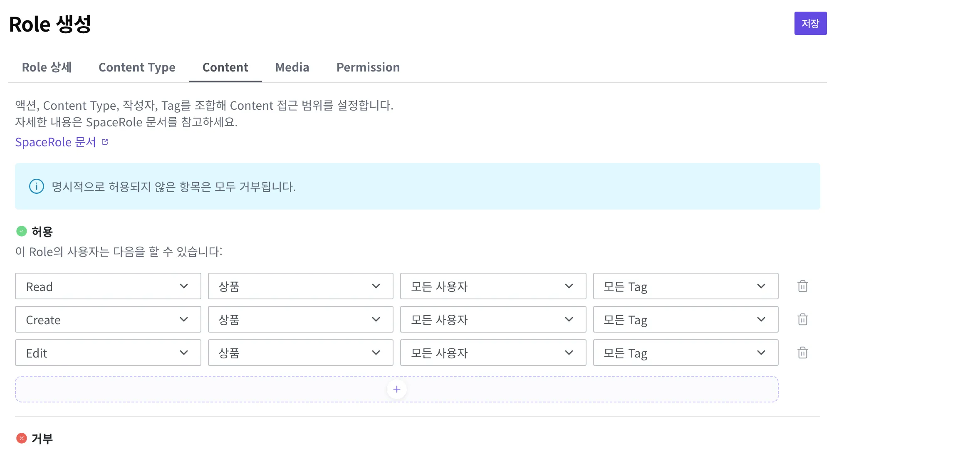Click the 거부 section heading

tap(42, 438)
